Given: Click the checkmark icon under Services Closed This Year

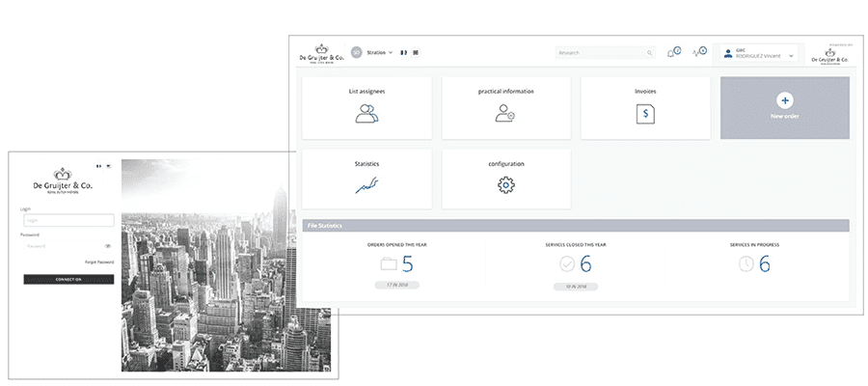Looking at the screenshot, I should pyautogui.click(x=567, y=264).
